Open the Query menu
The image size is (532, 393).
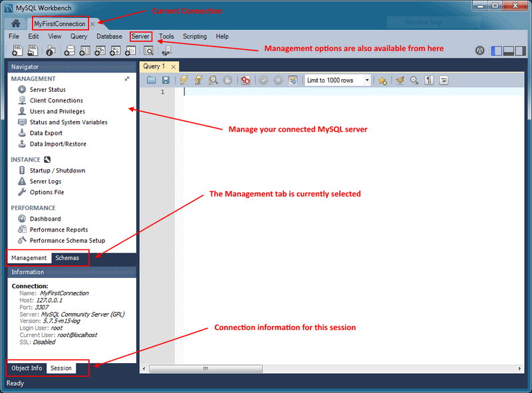[x=78, y=37]
